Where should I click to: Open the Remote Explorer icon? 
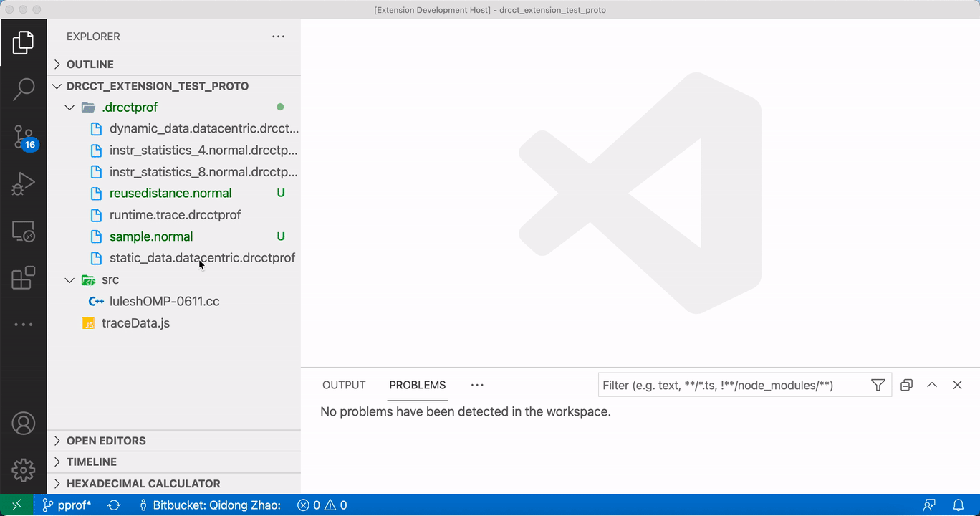pyautogui.click(x=23, y=231)
